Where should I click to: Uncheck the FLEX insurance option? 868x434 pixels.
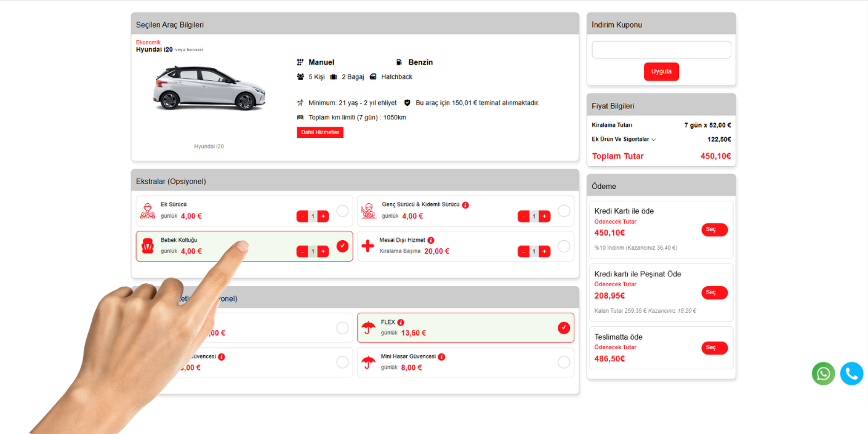click(563, 328)
